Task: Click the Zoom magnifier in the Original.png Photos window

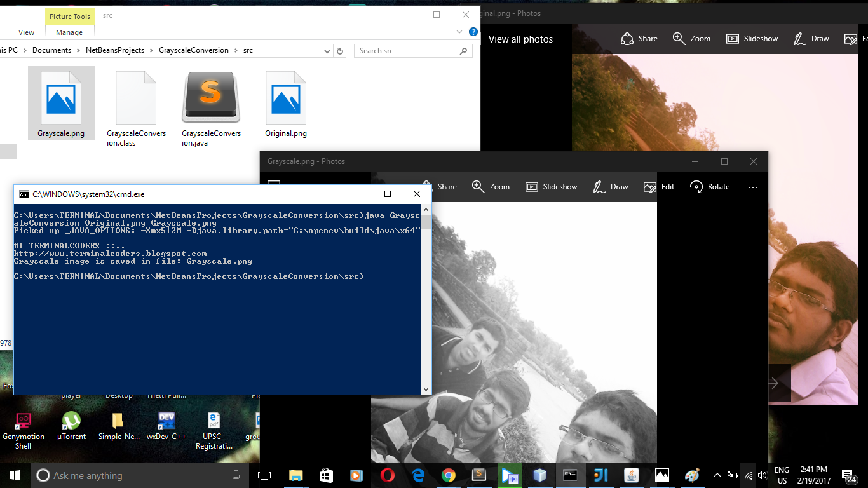Action: pos(691,39)
